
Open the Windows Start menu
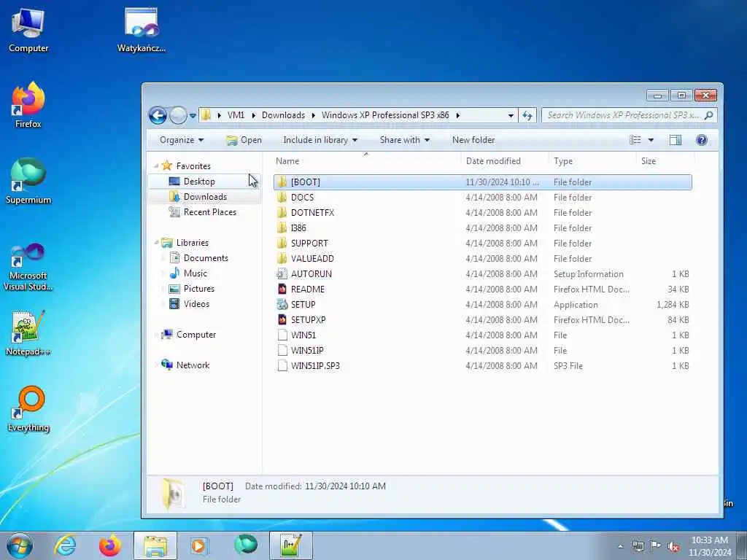20,545
